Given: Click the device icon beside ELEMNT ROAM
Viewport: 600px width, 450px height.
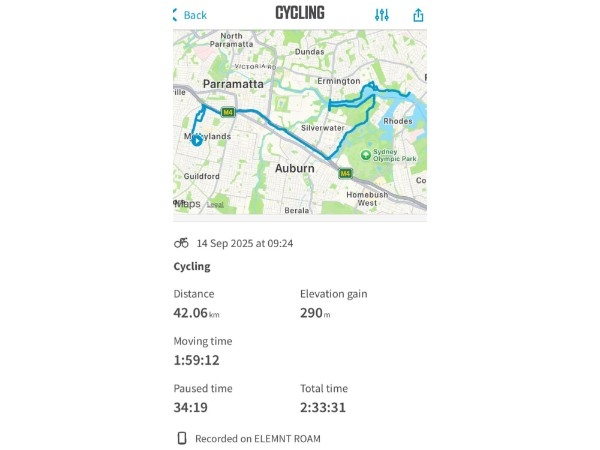Looking at the screenshot, I should click(x=182, y=438).
